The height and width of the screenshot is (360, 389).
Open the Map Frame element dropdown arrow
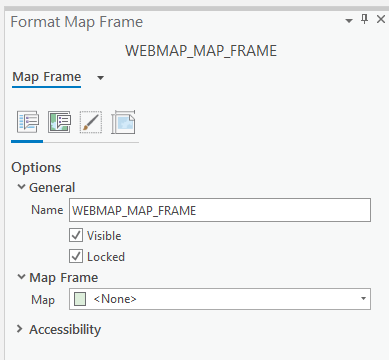100,78
